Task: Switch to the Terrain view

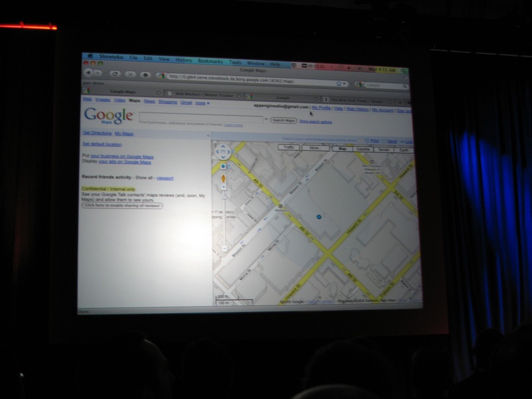Action: (x=384, y=150)
